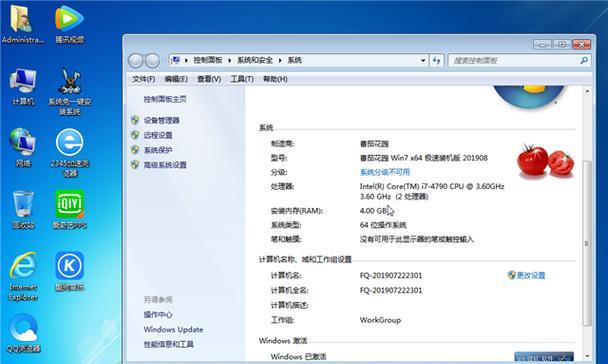Open the 文件(F) menu

point(143,79)
